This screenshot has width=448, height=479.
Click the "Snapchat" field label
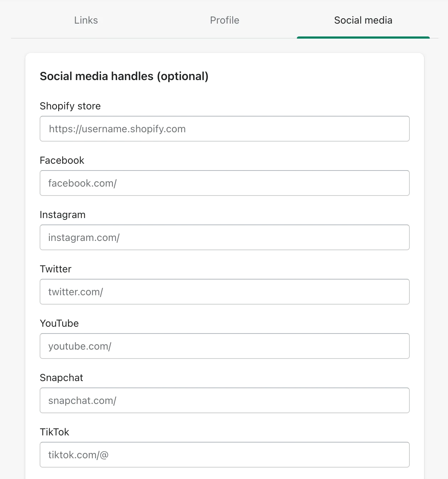(x=61, y=378)
